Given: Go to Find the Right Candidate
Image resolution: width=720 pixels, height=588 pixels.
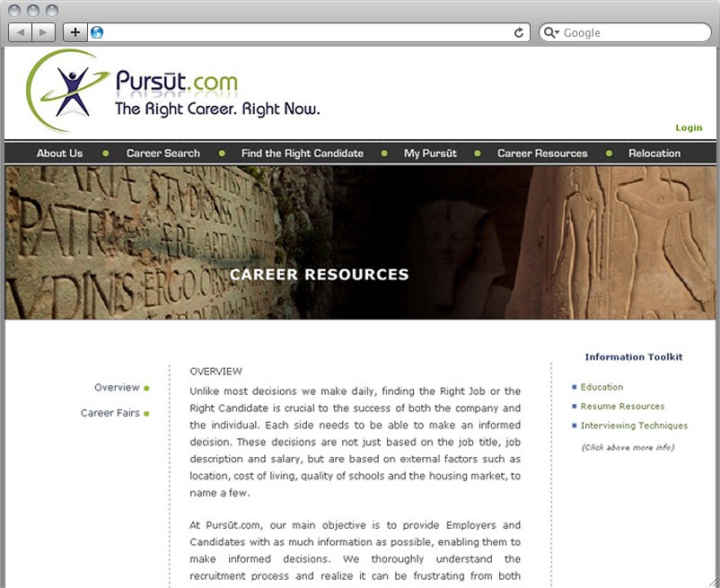Looking at the screenshot, I should (x=302, y=154).
